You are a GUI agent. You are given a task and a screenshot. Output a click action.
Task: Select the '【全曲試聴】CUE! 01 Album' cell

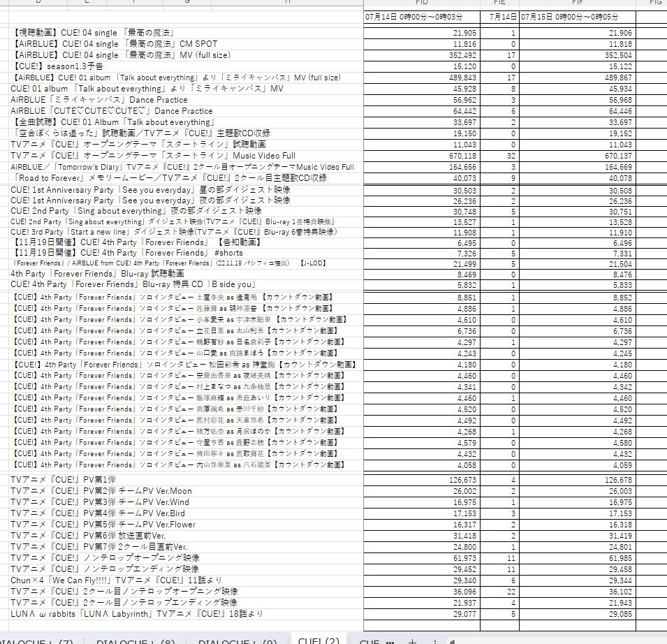(x=186, y=122)
